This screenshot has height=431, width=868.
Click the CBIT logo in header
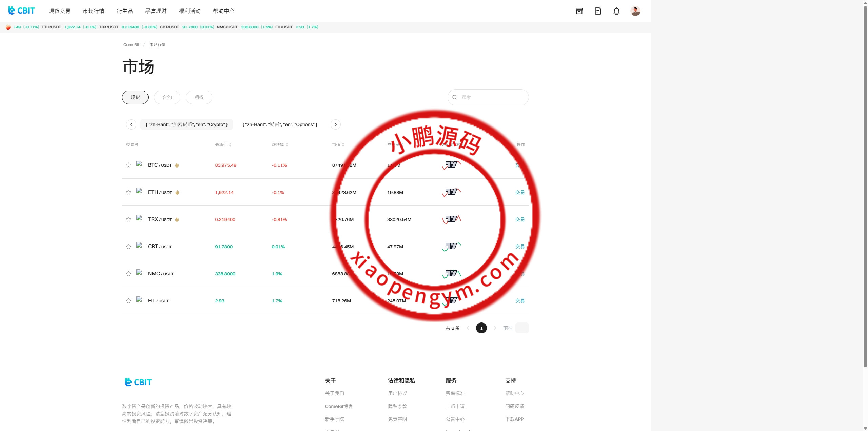point(21,11)
